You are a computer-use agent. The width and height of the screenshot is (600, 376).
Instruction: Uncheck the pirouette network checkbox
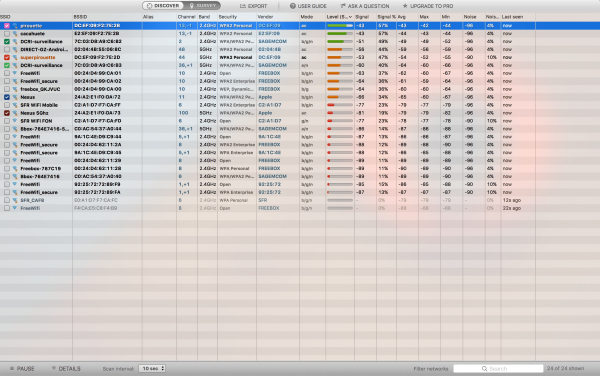click(7, 26)
